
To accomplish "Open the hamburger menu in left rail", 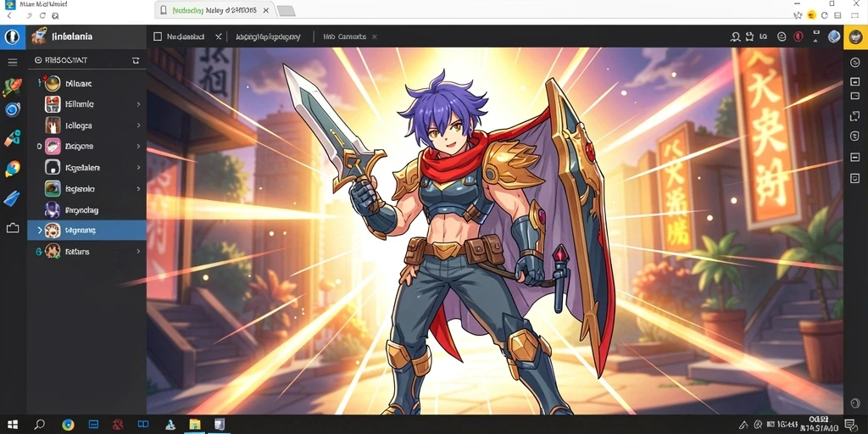I will (x=12, y=61).
